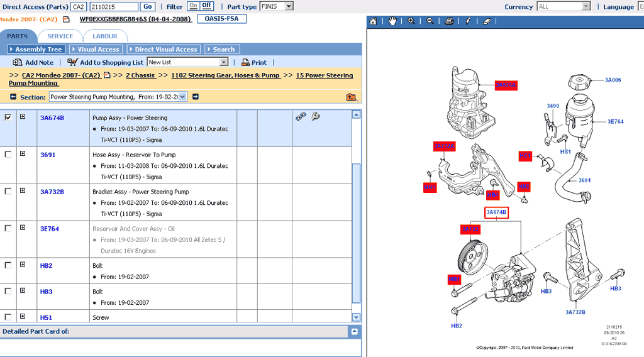Click the part number input field 2110215
Image resolution: width=644 pixels, height=357 pixels.
tap(114, 6)
